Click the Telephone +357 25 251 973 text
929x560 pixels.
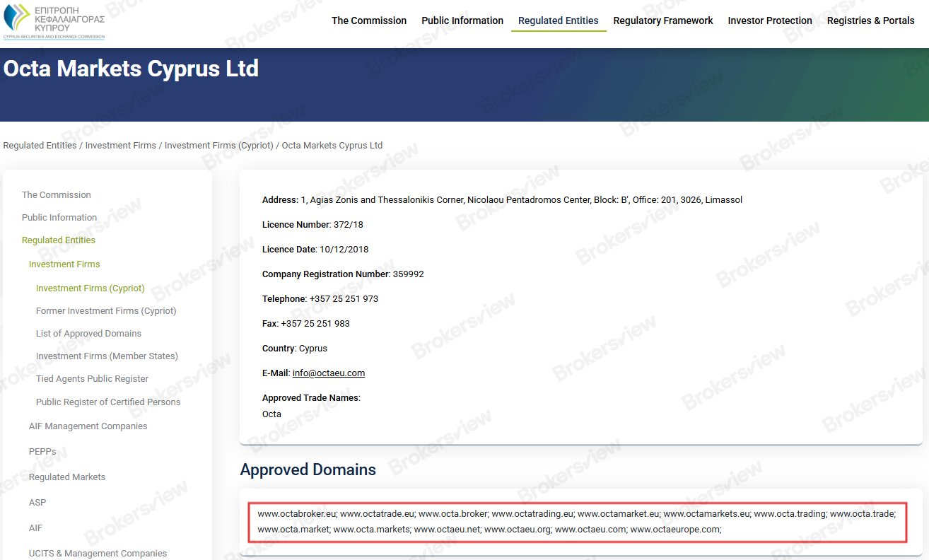[x=320, y=299]
